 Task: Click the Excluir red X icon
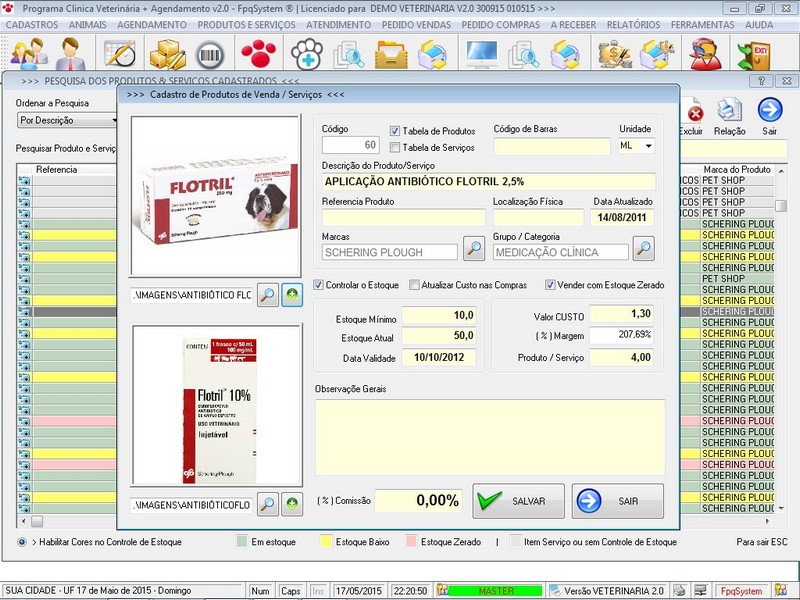coord(694,112)
